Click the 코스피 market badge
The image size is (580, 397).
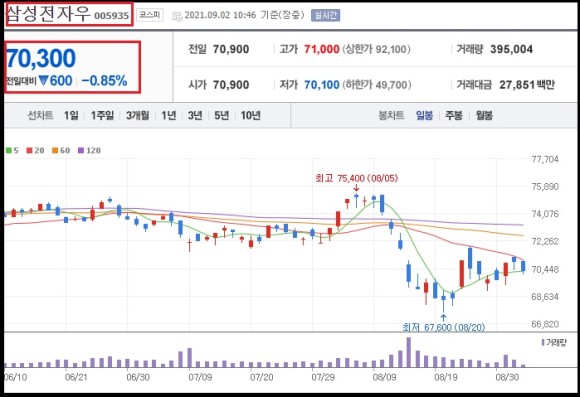coord(150,15)
